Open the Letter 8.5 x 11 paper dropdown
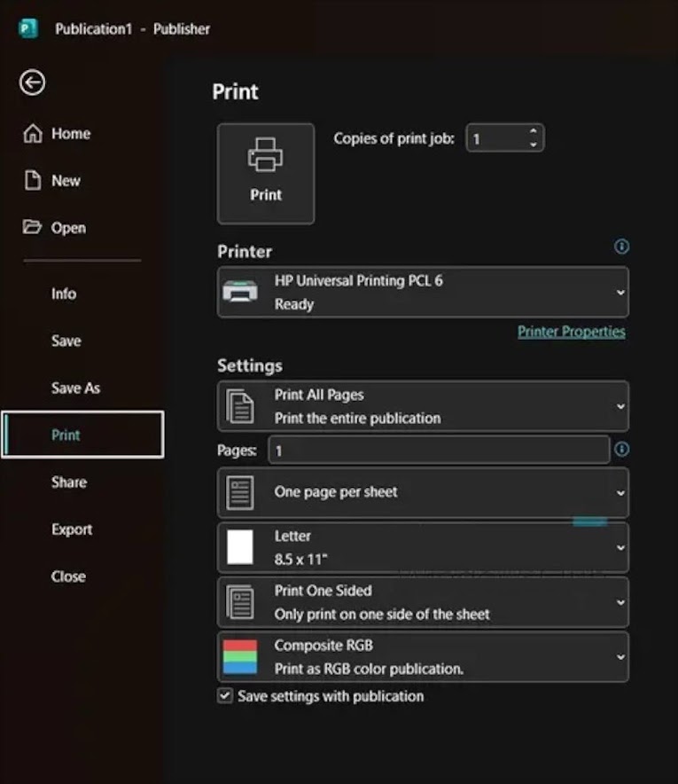Image resolution: width=678 pixels, height=784 pixels. [x=423, y=547]
